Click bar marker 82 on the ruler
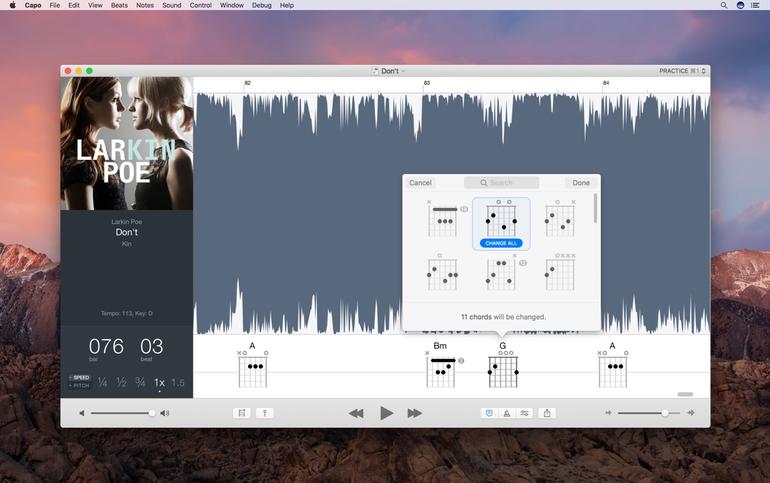This screenshot has width=770, height=483. tap(248, 83)
